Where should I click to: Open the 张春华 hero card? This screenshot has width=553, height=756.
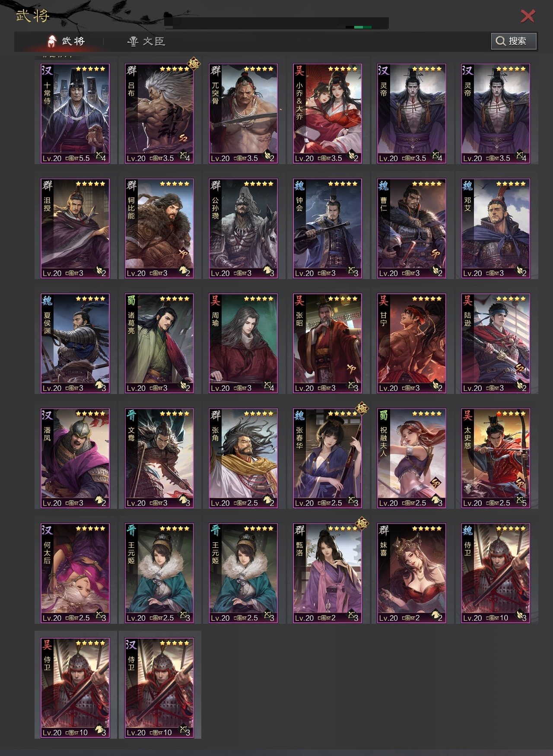[x=327, y=458]
